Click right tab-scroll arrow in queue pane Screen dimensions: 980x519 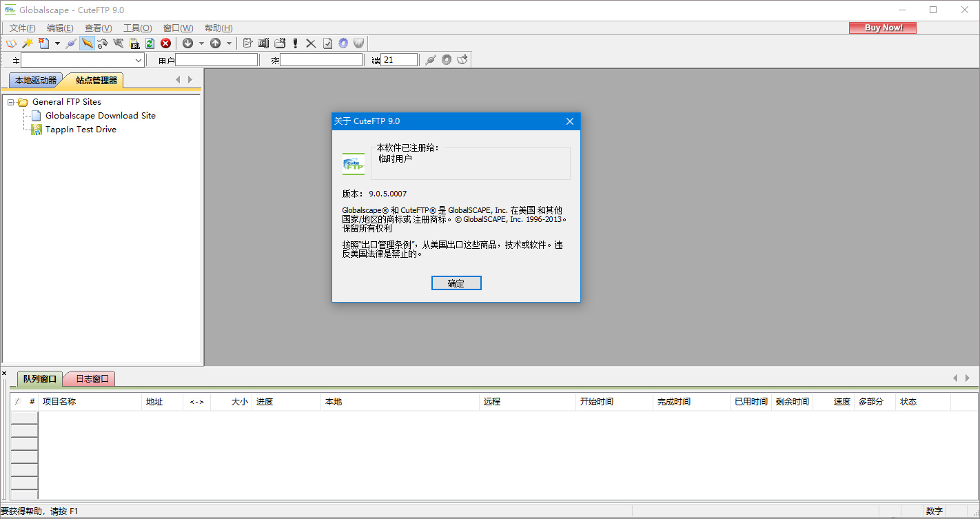[x=968, y=378]
